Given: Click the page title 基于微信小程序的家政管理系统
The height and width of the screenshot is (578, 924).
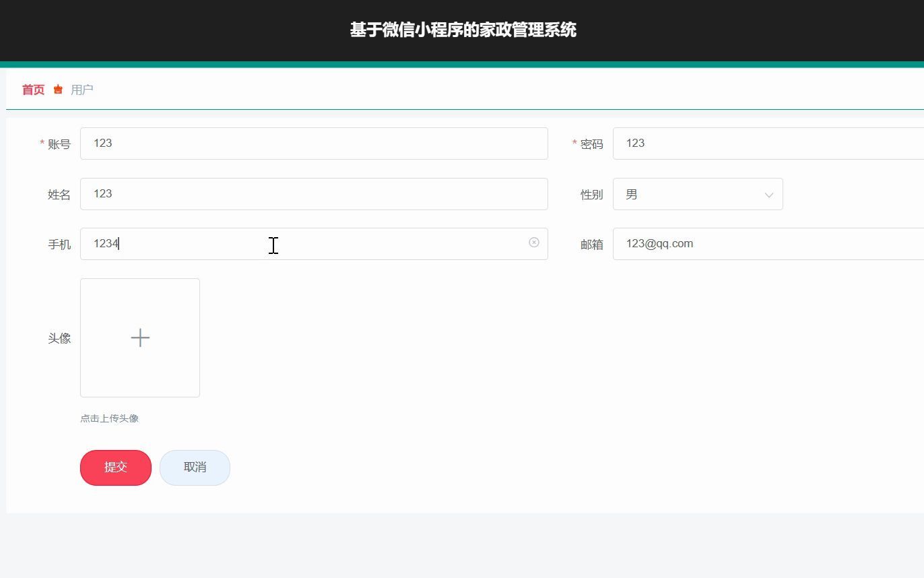Looking at the screenshot, I should click(x=463, y=30).
